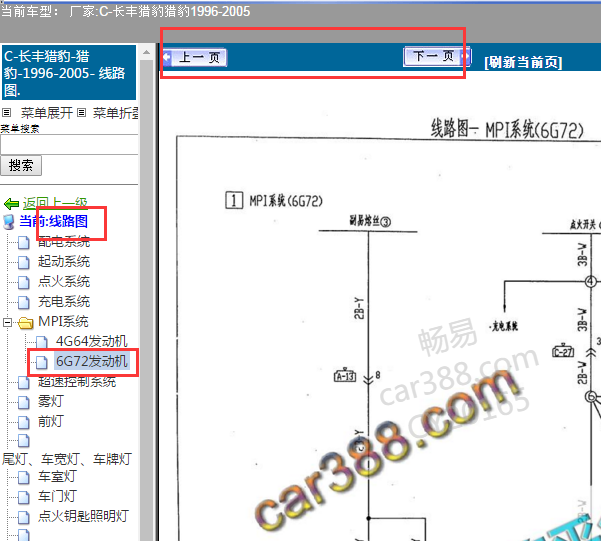Click the 副易熔丝③ label in diagram
Image resolution: width=601 pixels, height=541 pixels.
coord(370,221)
